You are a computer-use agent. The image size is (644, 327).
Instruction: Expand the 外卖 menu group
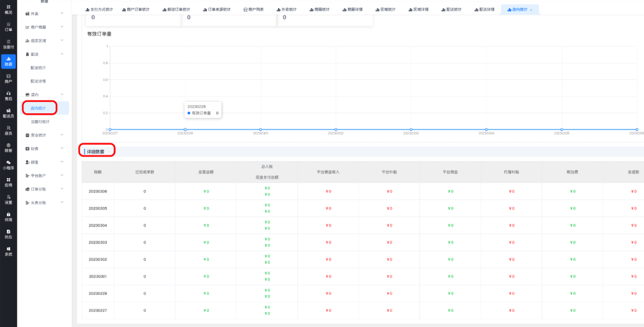pyautogui.click(x=43, y=13)
